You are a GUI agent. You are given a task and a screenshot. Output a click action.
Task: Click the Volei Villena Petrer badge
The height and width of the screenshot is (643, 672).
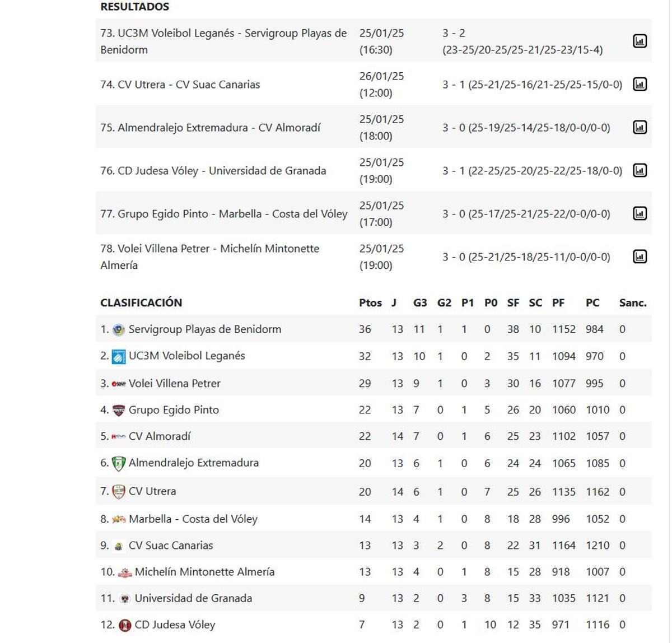pos(119,383)
